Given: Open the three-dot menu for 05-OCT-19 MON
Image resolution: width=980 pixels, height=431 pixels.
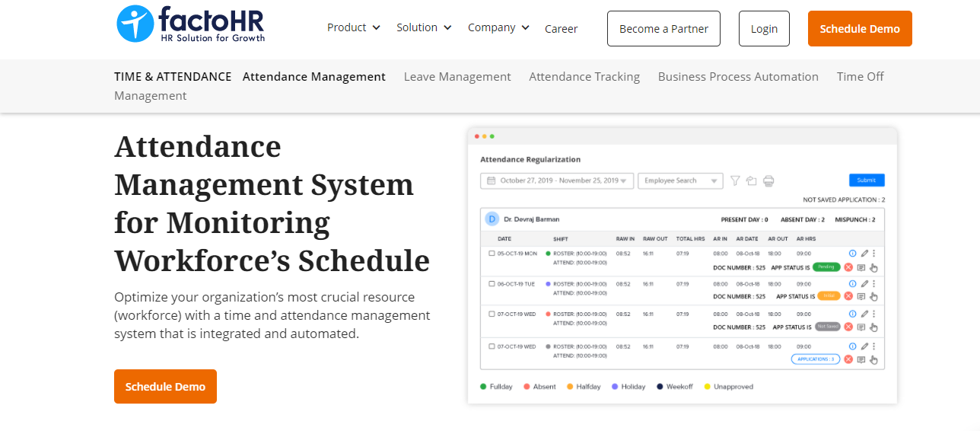Looking at the screenshot, I should [x=873, y=253].
